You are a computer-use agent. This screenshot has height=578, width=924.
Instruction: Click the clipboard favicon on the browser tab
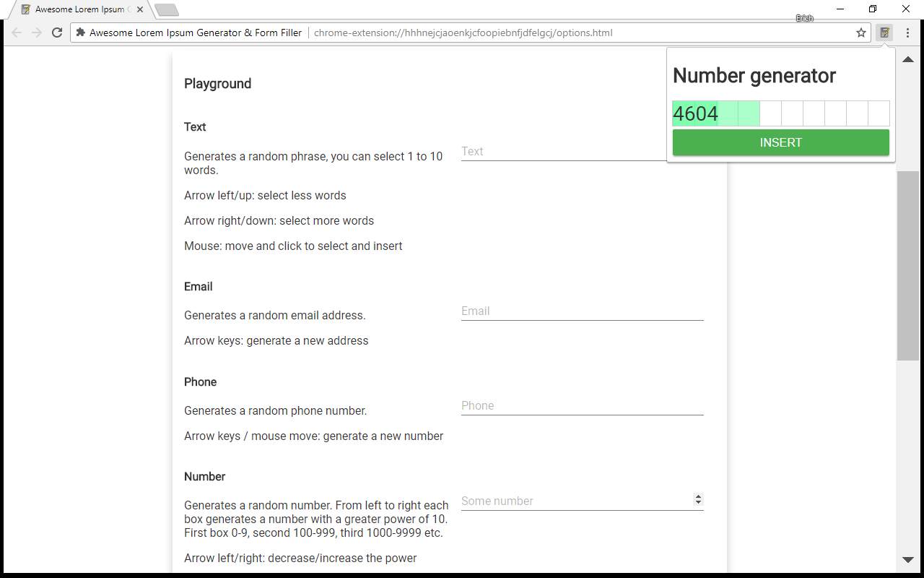(x=26, y=10)
